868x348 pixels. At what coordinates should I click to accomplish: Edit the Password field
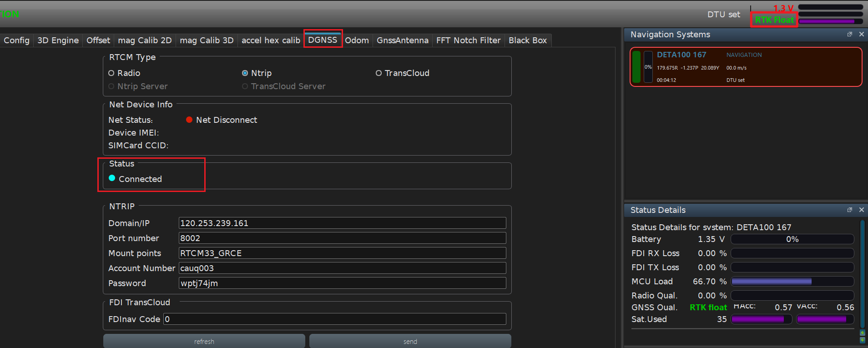pos(342,283)
